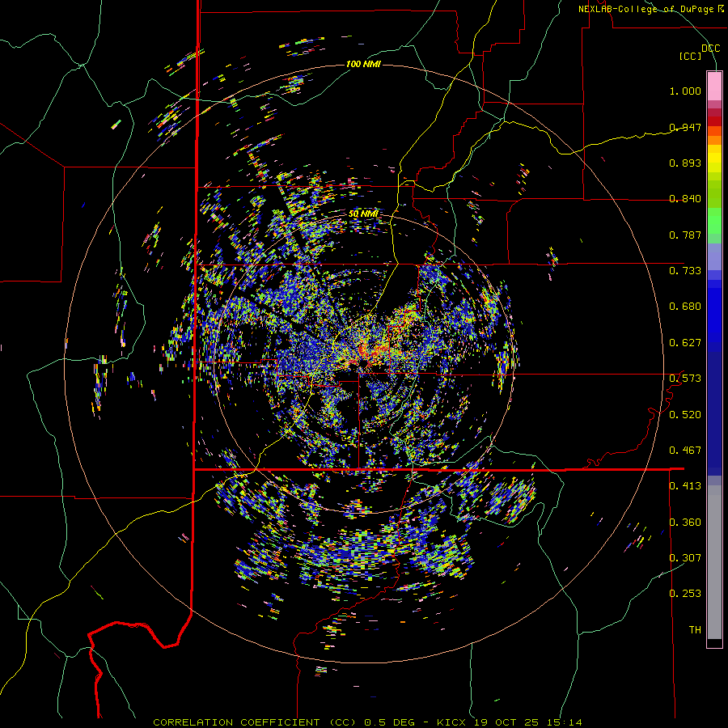Click the 1.000 legend value
728x728 pixels.
pyautogui.click(x=685, y=91)
